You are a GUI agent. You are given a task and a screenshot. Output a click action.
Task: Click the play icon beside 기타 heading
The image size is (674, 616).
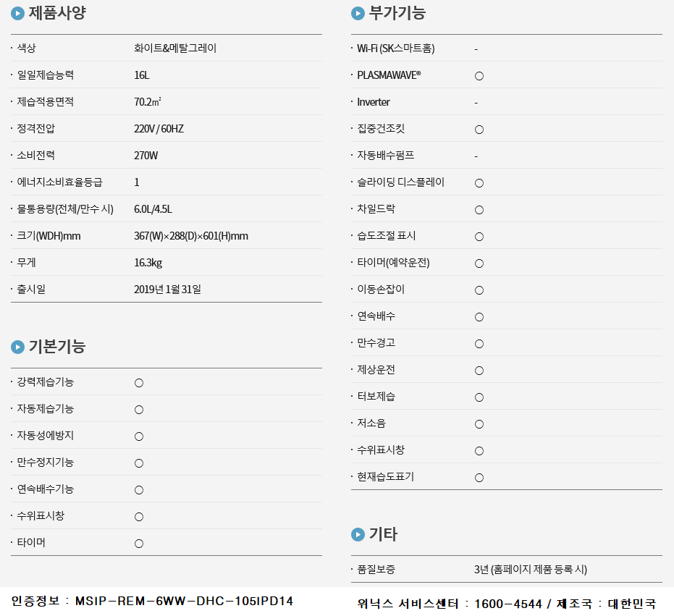358,534
